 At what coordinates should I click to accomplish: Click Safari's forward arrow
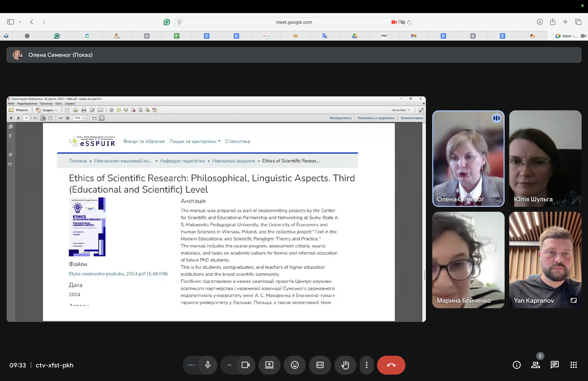pyautogui.click(x=44, y=22)
